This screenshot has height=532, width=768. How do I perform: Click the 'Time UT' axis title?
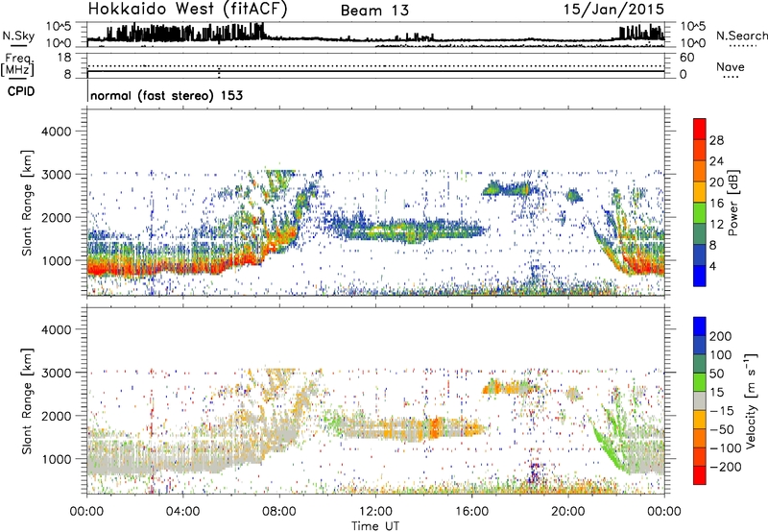[375, 526]
